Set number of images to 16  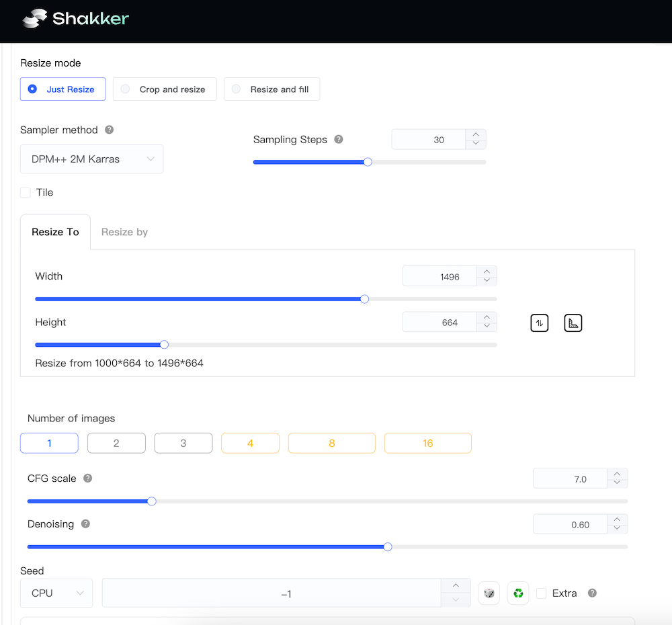tap(427, 444)
